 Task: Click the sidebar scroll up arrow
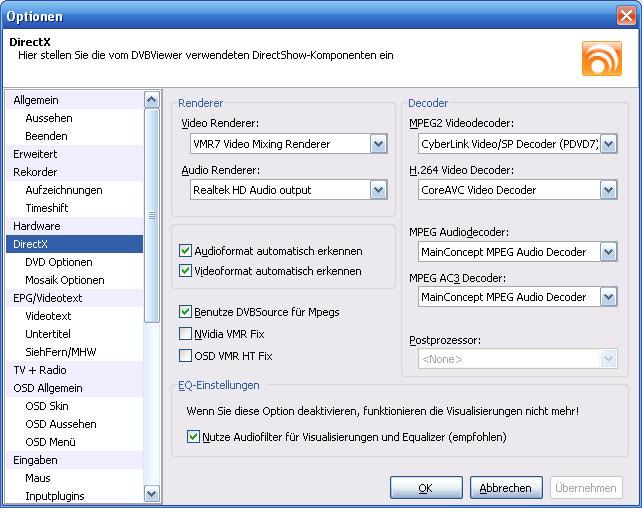click(x=151, y=100)
